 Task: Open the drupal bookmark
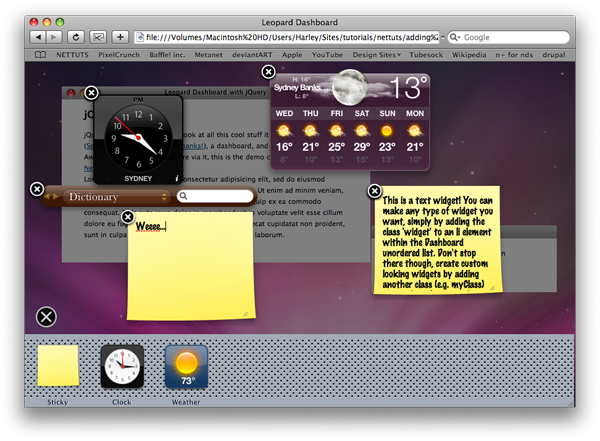coord(554,55)
